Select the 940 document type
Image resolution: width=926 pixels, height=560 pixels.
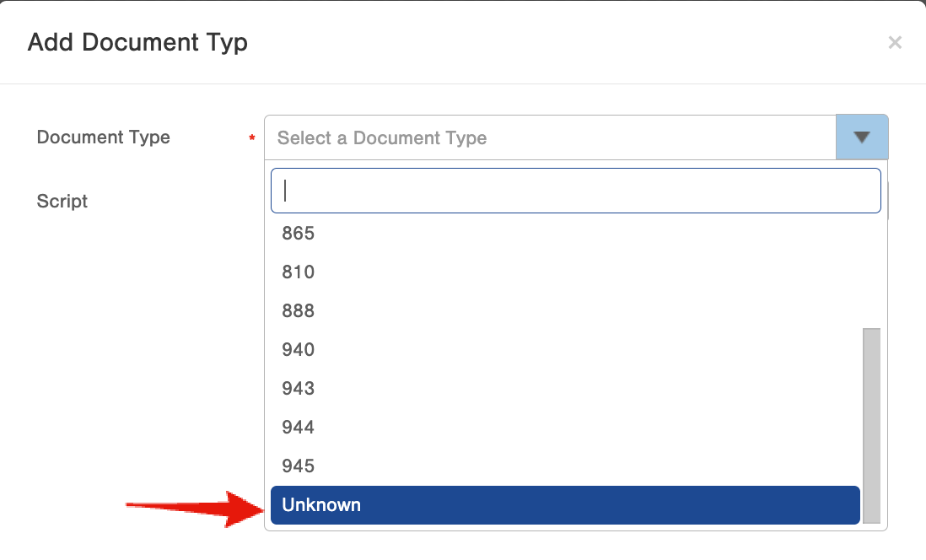tap(299, 350)
